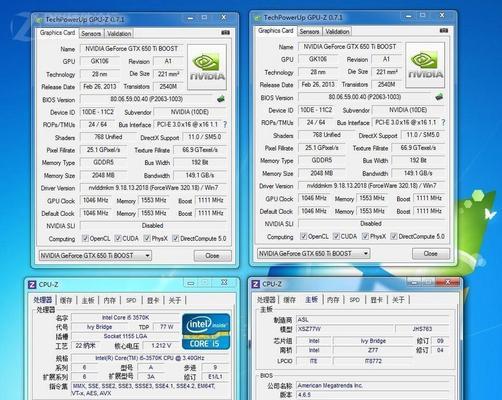Toggle DirectCompute 5.0 checkbox in left GPU-Z
Viewport: 502px width, 400px height.
click(x=176, y=238)
